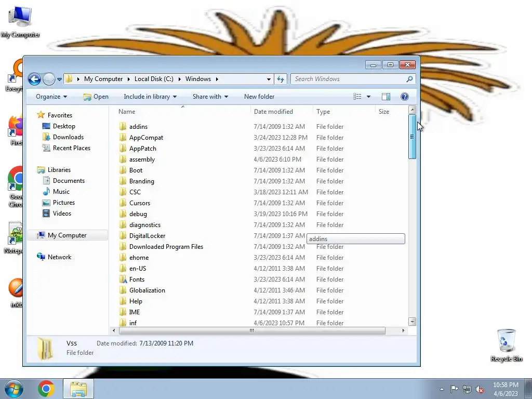Screen dimensions: 532x399
Task: Click vertical scrollbar down arrow
Action: click(412, 321)
